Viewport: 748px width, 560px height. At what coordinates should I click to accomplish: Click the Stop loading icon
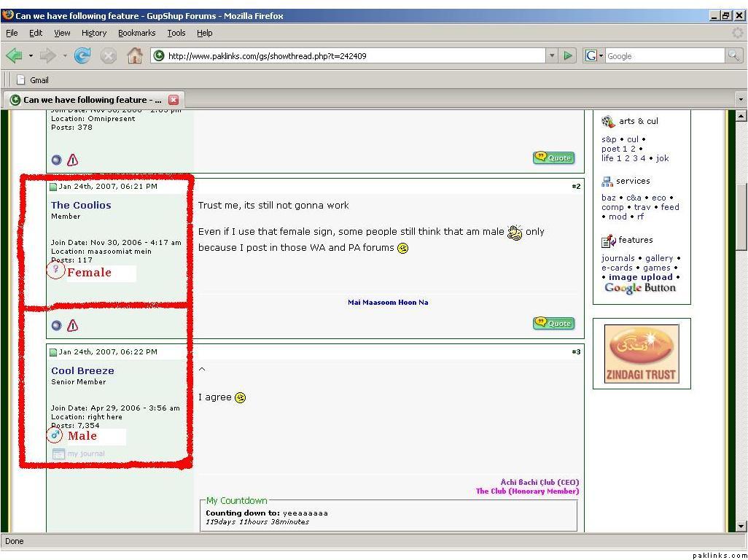(109, 56)
